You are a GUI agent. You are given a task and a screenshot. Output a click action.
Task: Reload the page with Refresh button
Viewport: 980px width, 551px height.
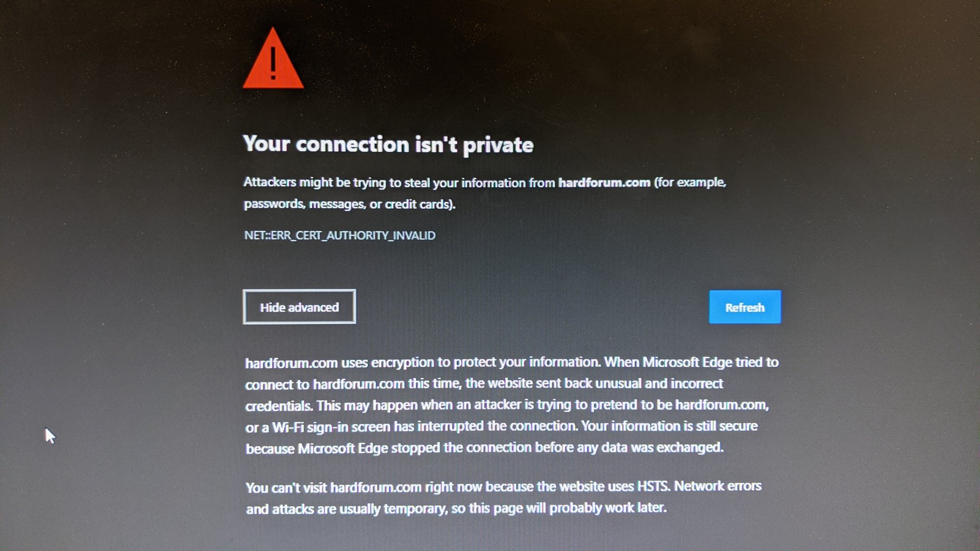point(745,307)
